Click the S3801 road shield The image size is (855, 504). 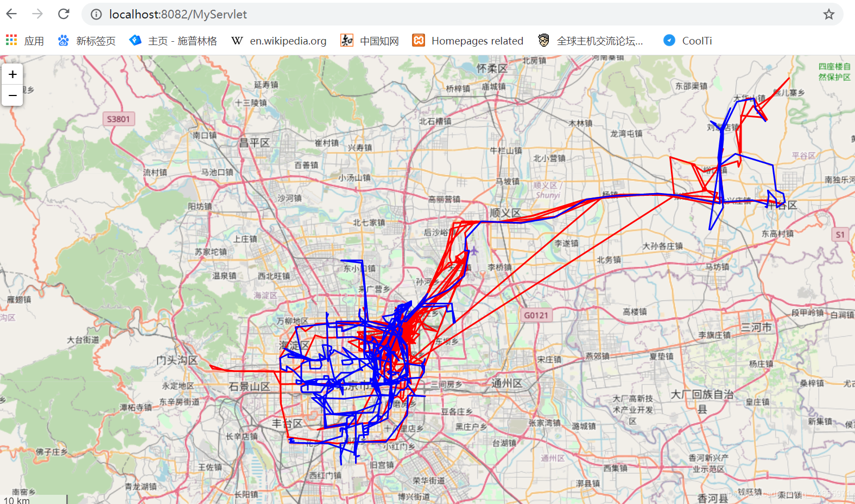click(x=118, y=119)
